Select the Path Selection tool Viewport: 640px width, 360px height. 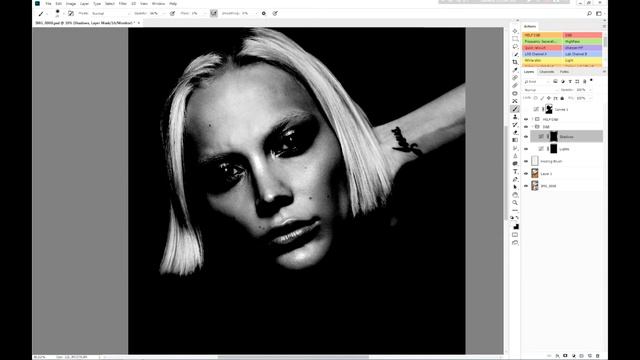click(515, 187)
